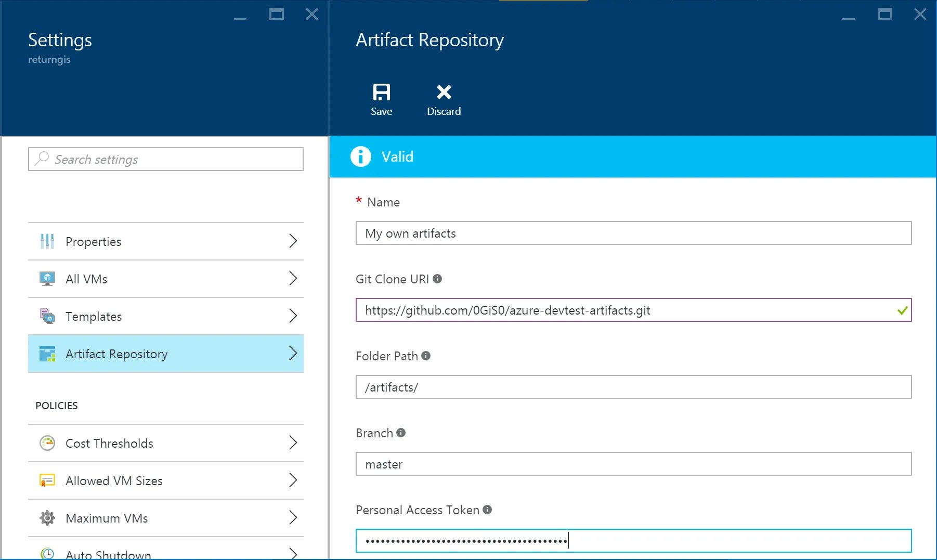
Task: Close the Settings blade
Action: click(312, 14)
